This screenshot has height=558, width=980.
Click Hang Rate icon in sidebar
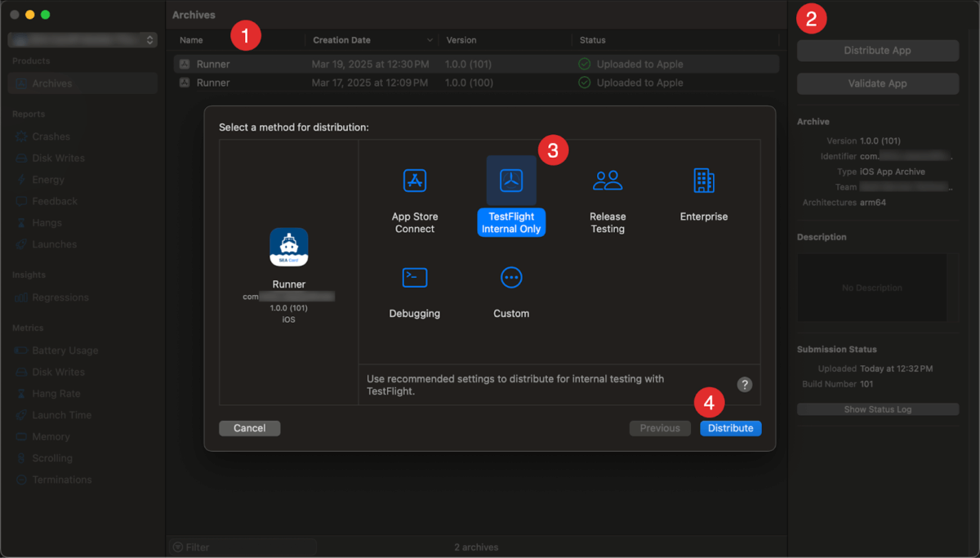pyautogui.click(x=21, y=394)
